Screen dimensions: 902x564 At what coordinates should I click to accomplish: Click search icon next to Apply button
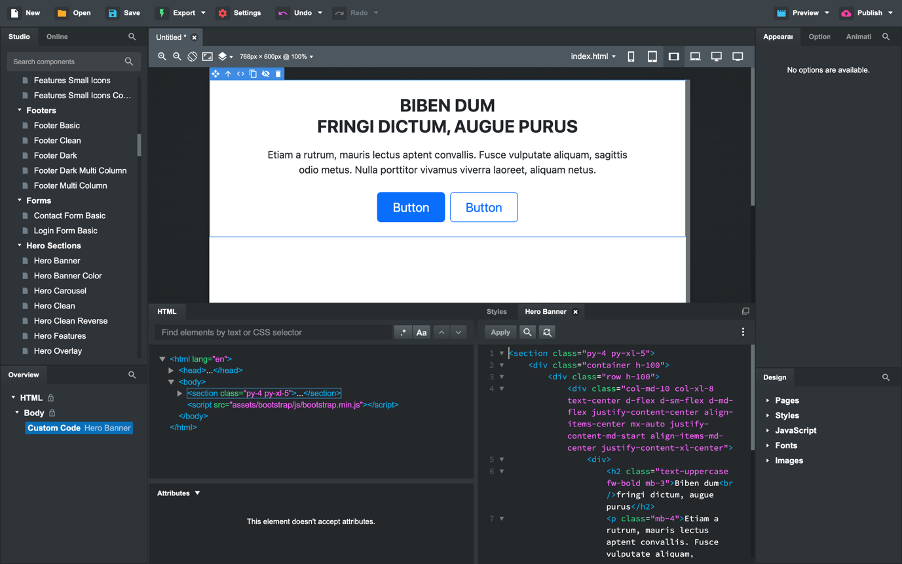coord(527,332)
